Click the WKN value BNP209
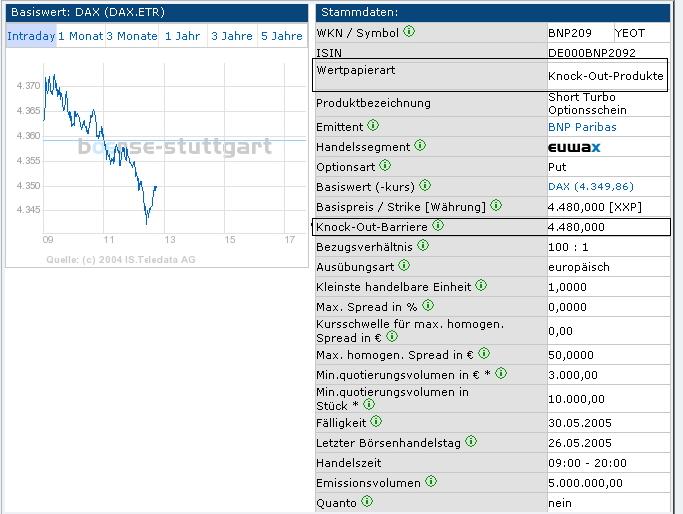 pos(570,33)
